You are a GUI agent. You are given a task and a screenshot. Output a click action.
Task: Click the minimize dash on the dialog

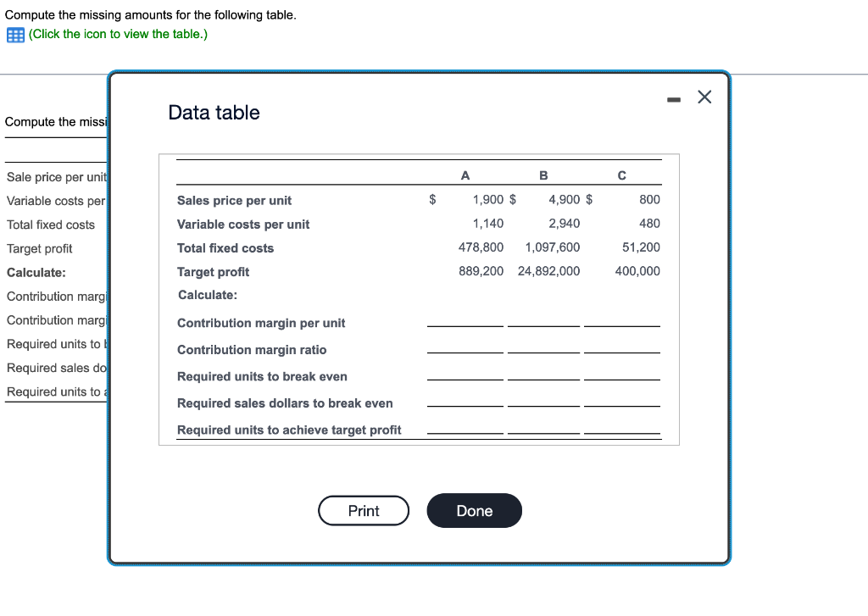[x=674, y=97]
